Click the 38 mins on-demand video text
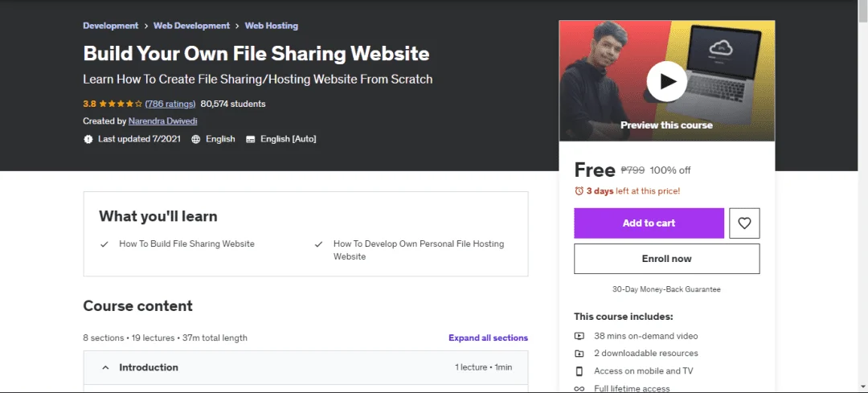This screenshot has width=868, height=393. [646, 336]
